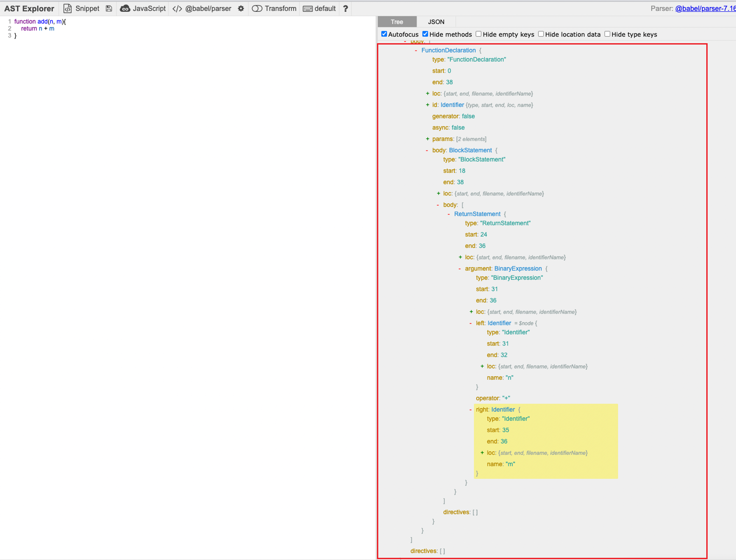Expand the params 2 elements node
736x560 pixels.
coord(427,139)
